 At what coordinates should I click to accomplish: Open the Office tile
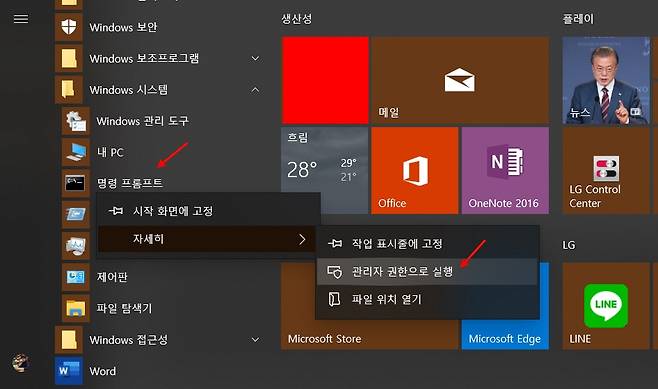tap(415, 170)
